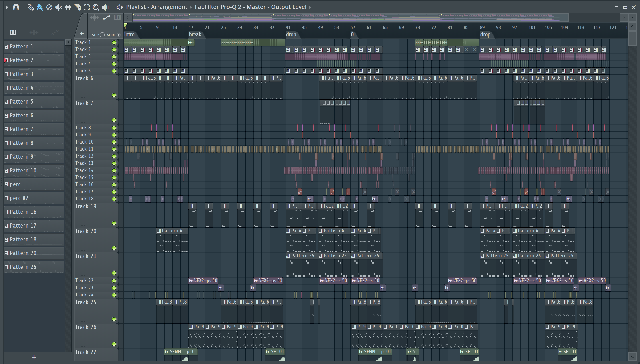Click the playhead start marker at bar 1

pyautogui.click(x=126, y=25)
